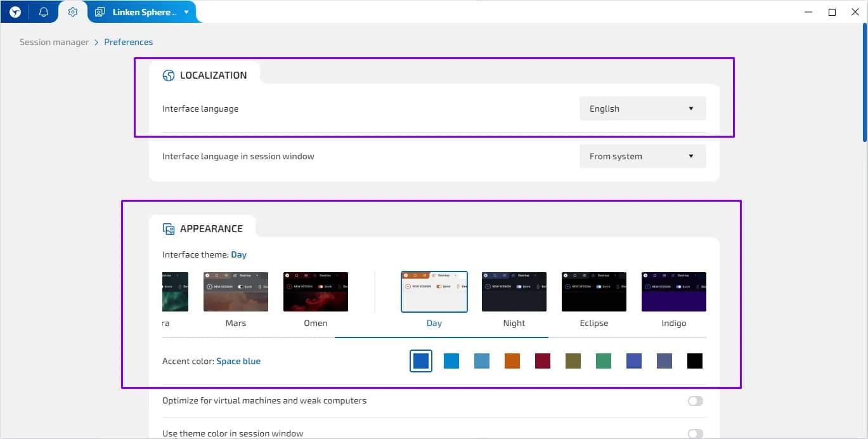The width and height of the screenshot is (868, 439).
Task: Choose the green accent swatch
Action: point(604,361)
